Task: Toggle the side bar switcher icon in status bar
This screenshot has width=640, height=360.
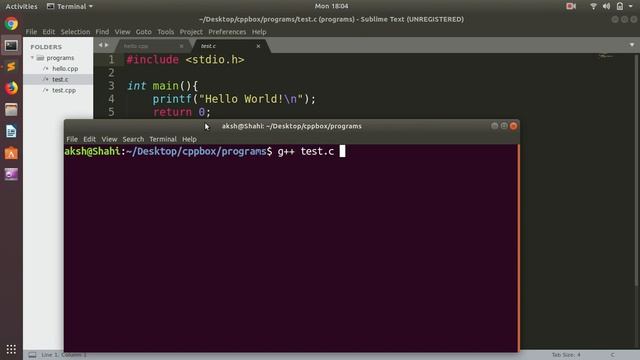Action: 32,355
